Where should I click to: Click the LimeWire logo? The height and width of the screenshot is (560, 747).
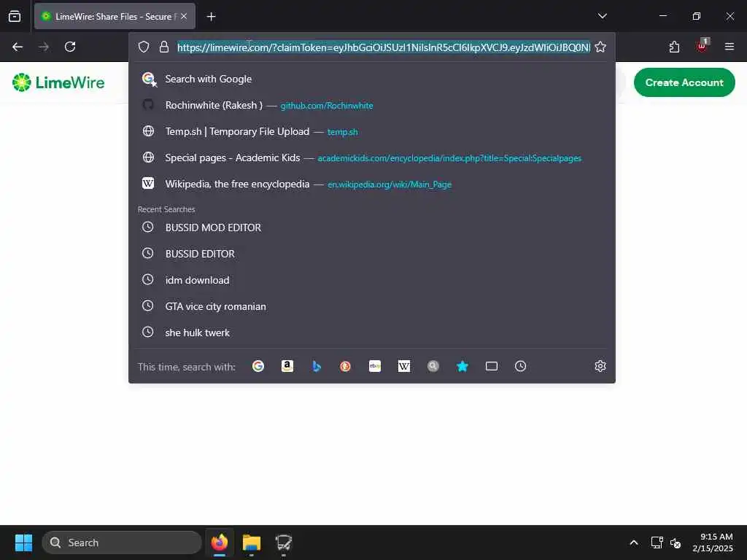(58, 82)
